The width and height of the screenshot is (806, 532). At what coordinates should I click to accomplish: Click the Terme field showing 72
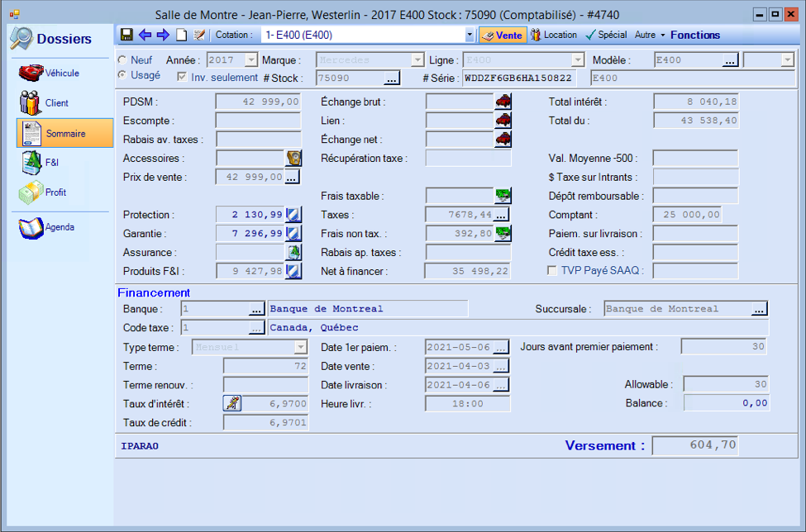pyautogui.click(x=265, y=366)
